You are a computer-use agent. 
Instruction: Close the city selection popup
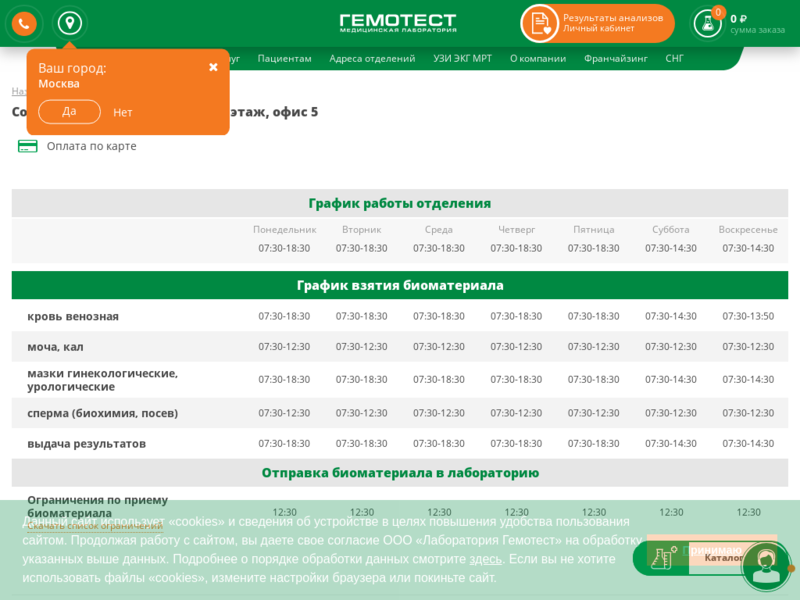point(213,67)
